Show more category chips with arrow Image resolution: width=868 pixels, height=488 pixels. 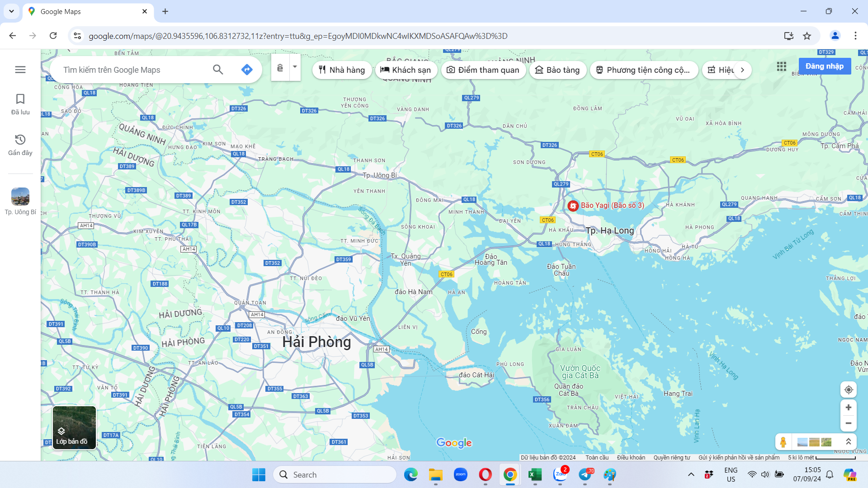(742, 70)
